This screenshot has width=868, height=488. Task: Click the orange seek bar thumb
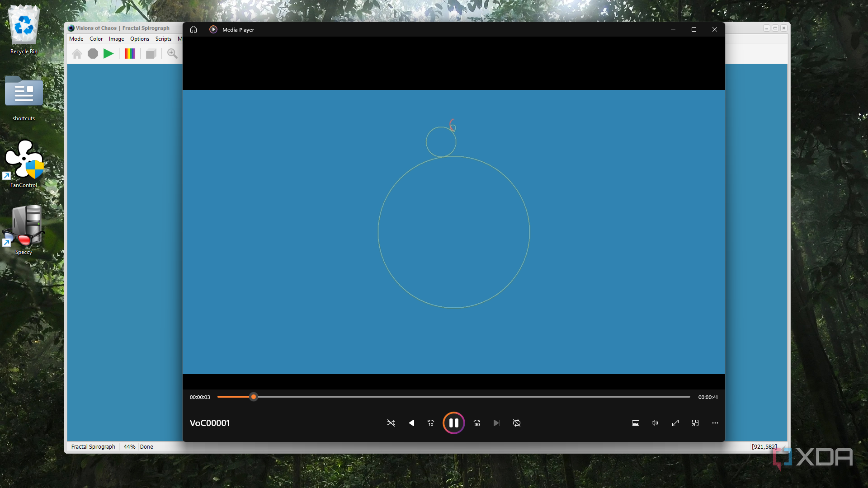(x=254, y=397)
